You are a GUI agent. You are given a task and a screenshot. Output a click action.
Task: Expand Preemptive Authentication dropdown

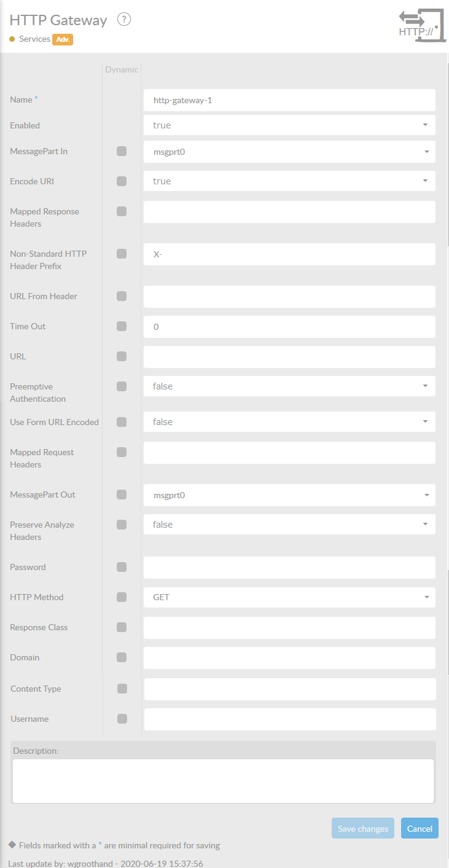[289, 386]
